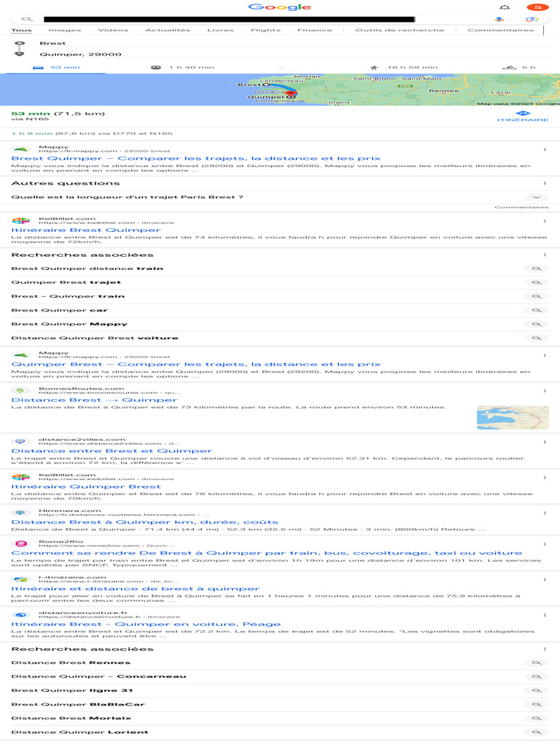This screenshot has width=560, height=747.
Task: Click the Google logo
Action: click(279, 7)
